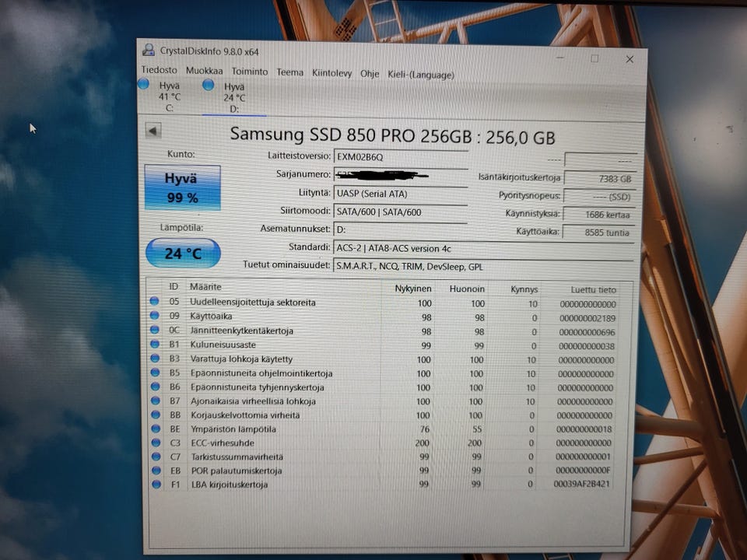The width and height of the screenshot is (747, 560).
Task: Select the Ajonaikaisia virheellisiä lohkoja text
Action: click(253, 401)
